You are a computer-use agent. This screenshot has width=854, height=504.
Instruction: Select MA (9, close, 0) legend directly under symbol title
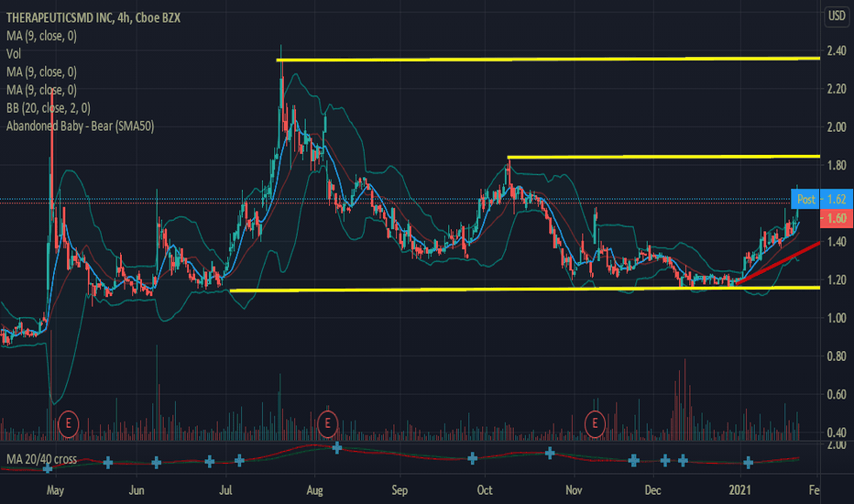pyautogui.click(x=41, y=36)
